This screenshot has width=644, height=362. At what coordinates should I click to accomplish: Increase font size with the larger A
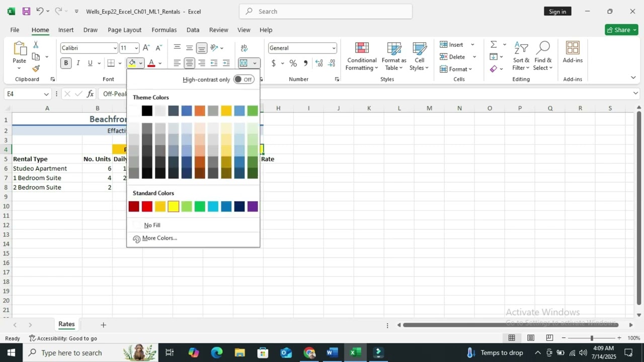[146, 48]
